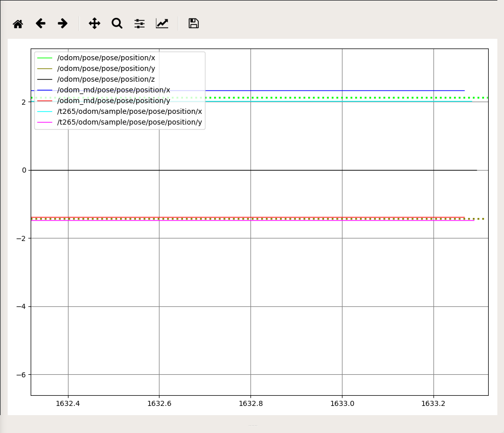
Task: Click the y-axis tick label −4
Action: click(x=21, y=306)
